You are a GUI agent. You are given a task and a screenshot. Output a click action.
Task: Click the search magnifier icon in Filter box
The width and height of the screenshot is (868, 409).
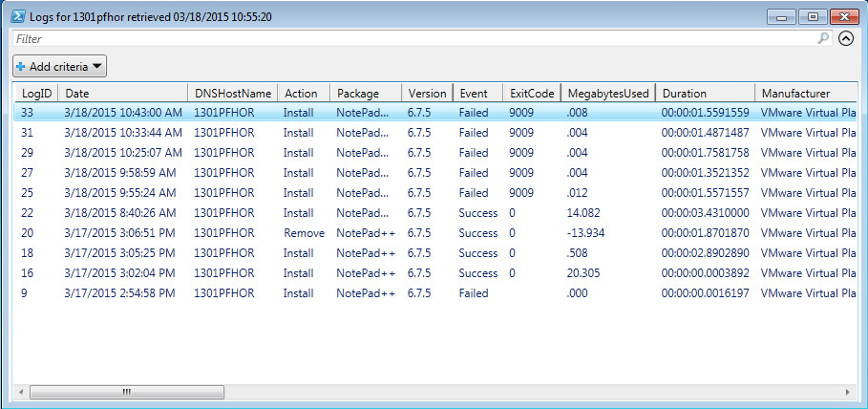point(824,38)
